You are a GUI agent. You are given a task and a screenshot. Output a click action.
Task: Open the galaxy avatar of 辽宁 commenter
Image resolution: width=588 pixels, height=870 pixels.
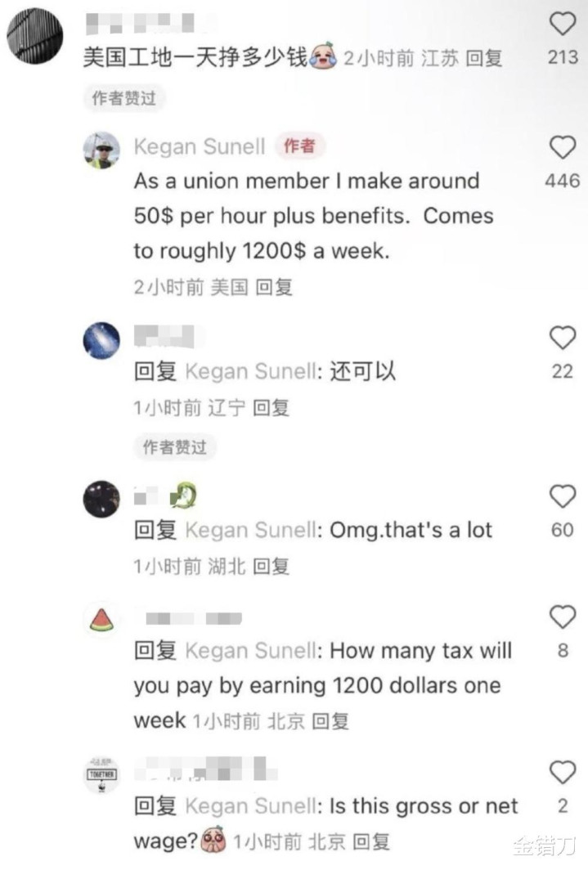101,340
